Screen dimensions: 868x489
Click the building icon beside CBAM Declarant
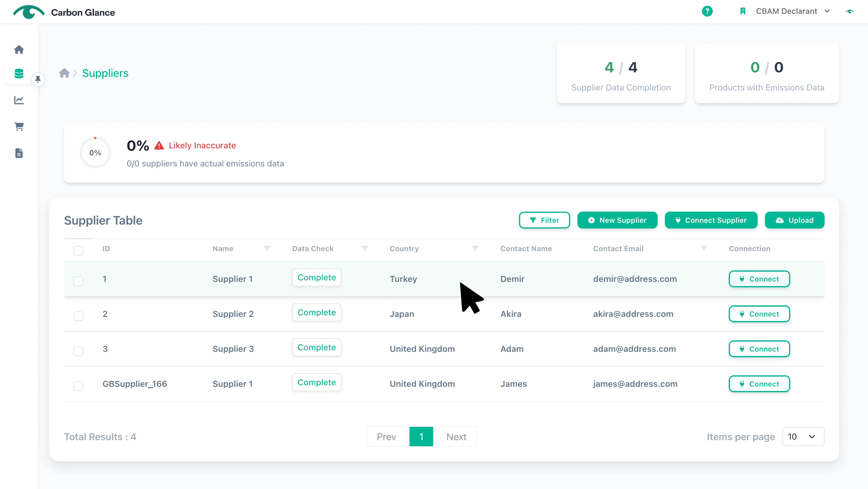tap(743, 11)
